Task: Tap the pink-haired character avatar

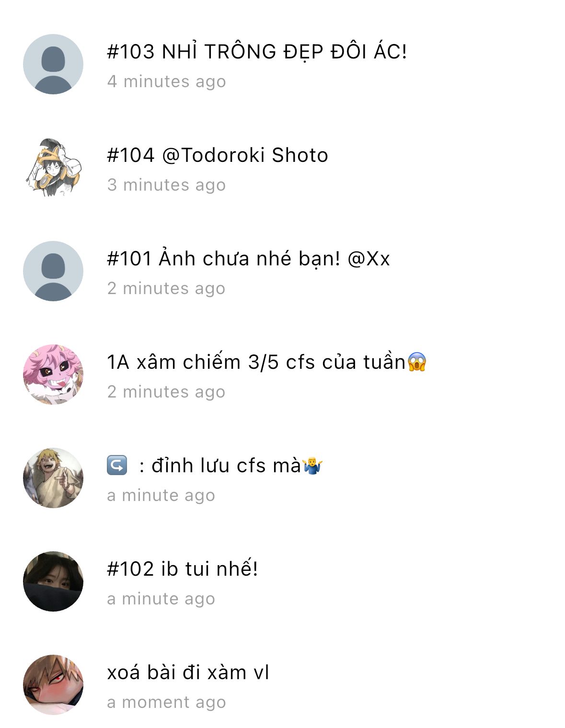Action: click(x=53, y=375)
